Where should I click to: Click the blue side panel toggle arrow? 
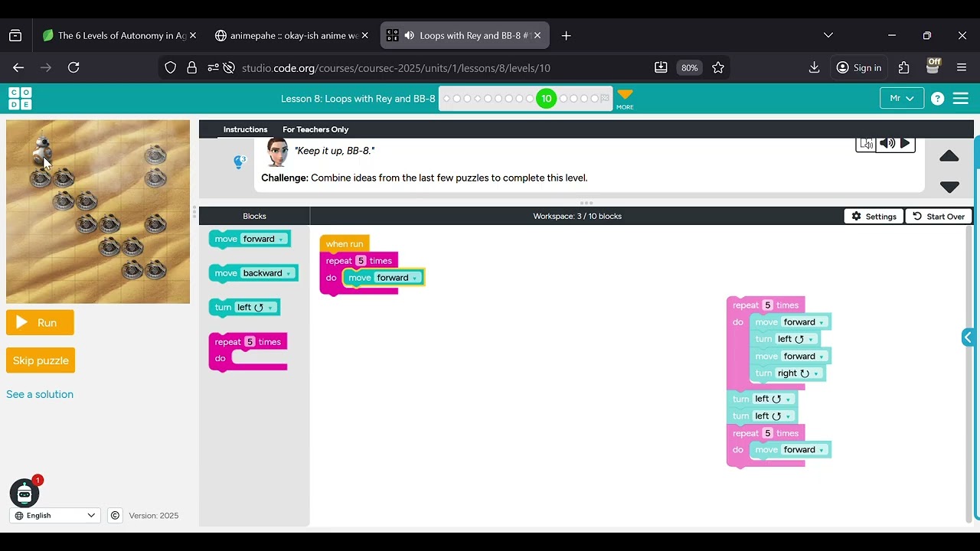click(x=968, y=337)
